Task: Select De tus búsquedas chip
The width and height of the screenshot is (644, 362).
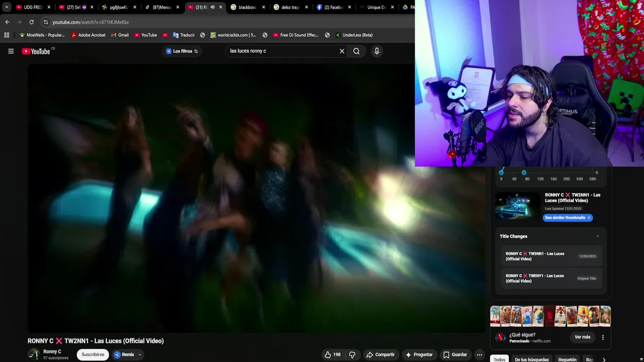Action: point(531,359)
